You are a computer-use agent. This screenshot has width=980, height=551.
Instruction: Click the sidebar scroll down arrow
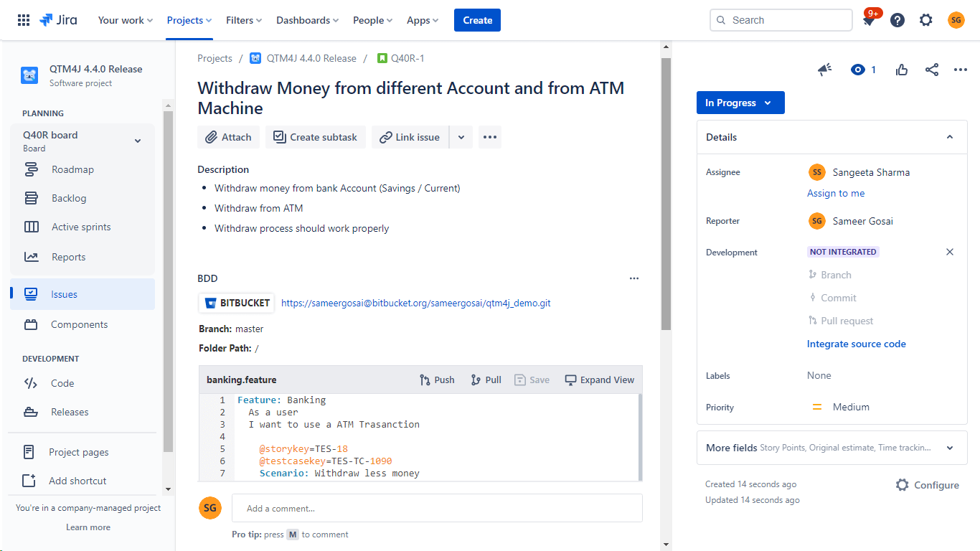tap(169, 489)
